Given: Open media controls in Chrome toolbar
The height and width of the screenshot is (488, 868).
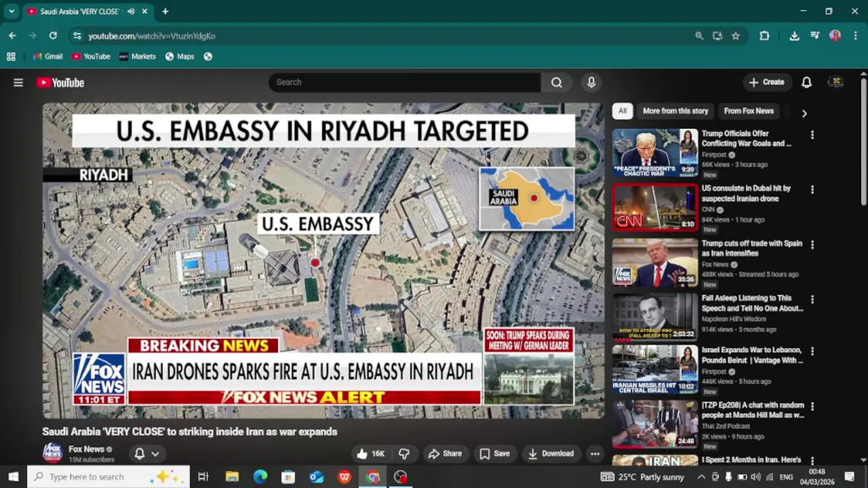Looking at the screenshot, I should pyautogui.click(x=815, y=36).
